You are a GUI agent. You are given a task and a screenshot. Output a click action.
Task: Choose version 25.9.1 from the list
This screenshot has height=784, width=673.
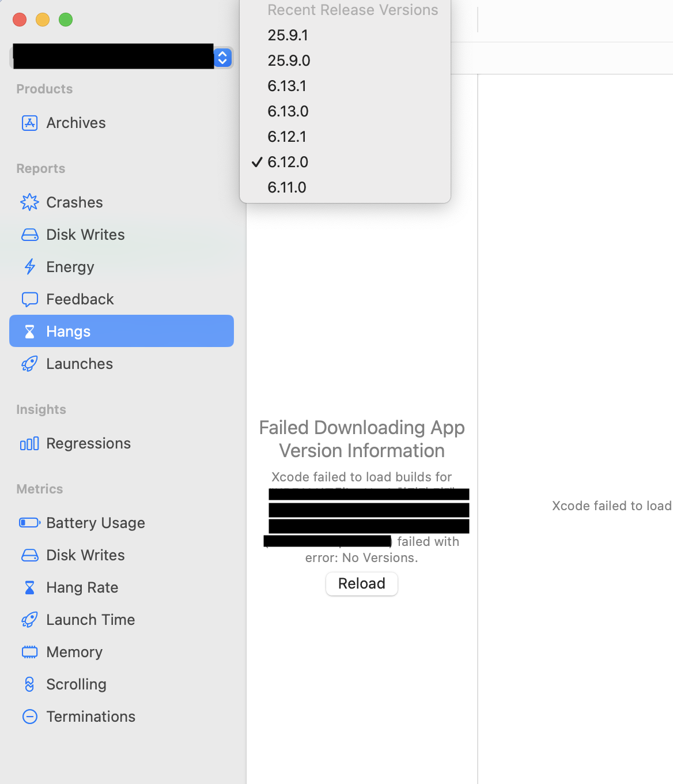coord(345,35)
